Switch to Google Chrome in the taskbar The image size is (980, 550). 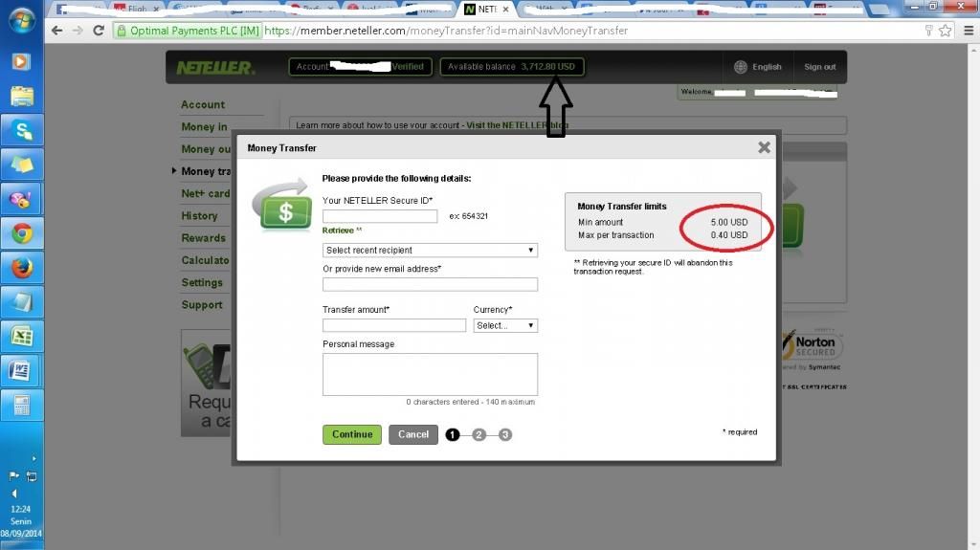(x=22, y=233)
